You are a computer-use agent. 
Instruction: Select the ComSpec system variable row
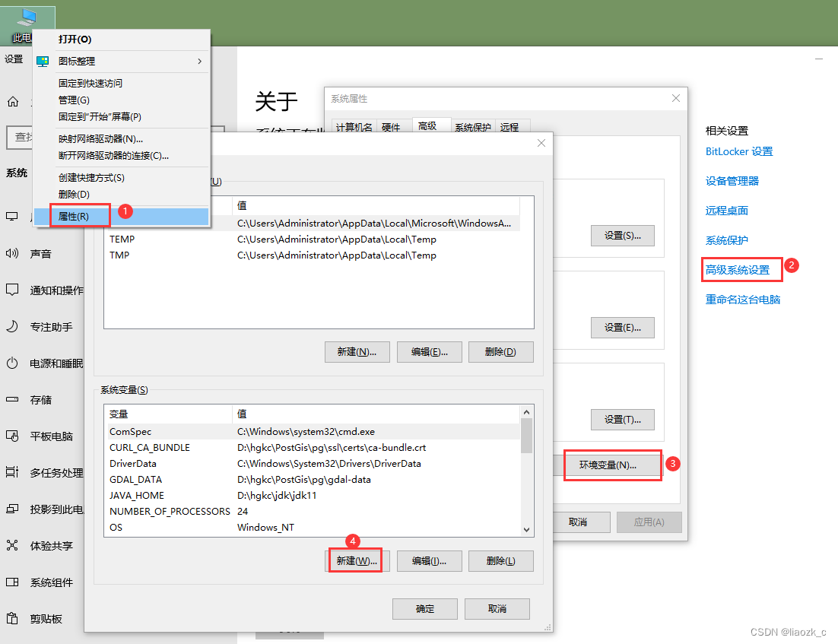click(313, 431)
